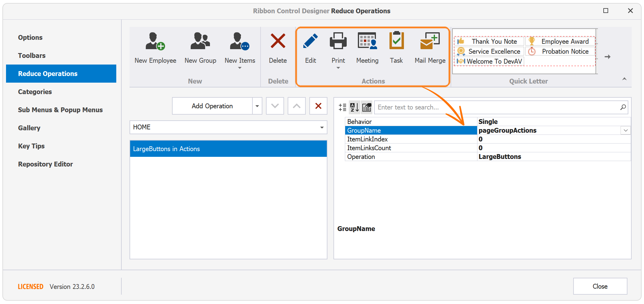Move the operation up
Screen dimensions: 644x304
click(297, 106)
